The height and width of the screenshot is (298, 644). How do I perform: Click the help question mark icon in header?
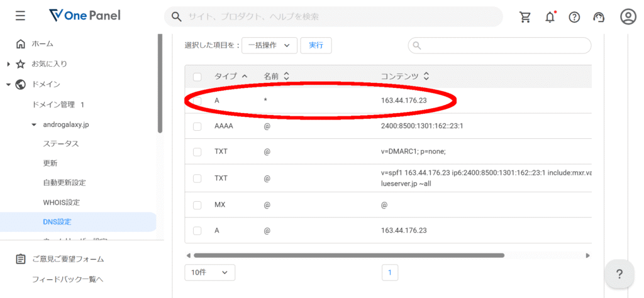point(574,17)
